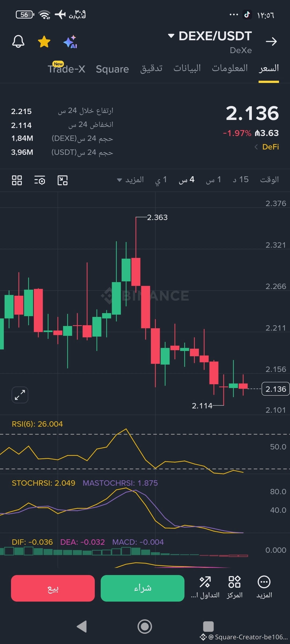The height and width of the screenshot is (644, 290).
Task: Open the المعلومات tab
Action: (x=230, y=68)
